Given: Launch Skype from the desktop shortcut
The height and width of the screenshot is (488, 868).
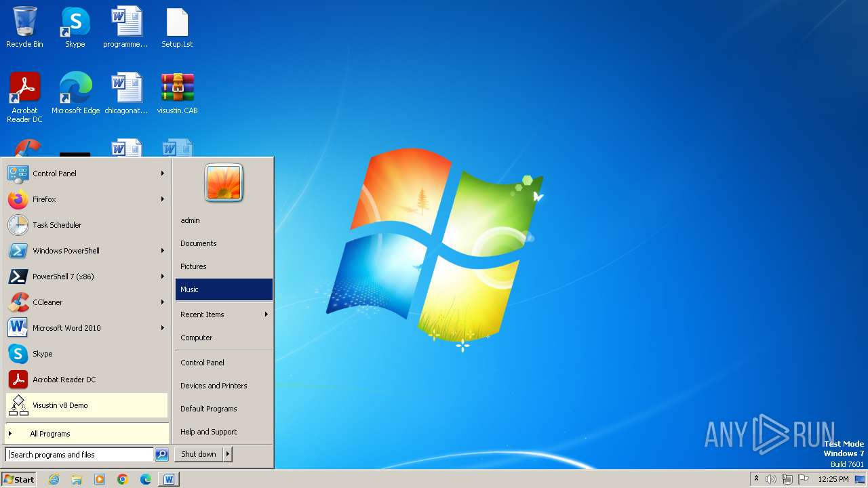Looking at the screenshot, I should pos(75,27).
